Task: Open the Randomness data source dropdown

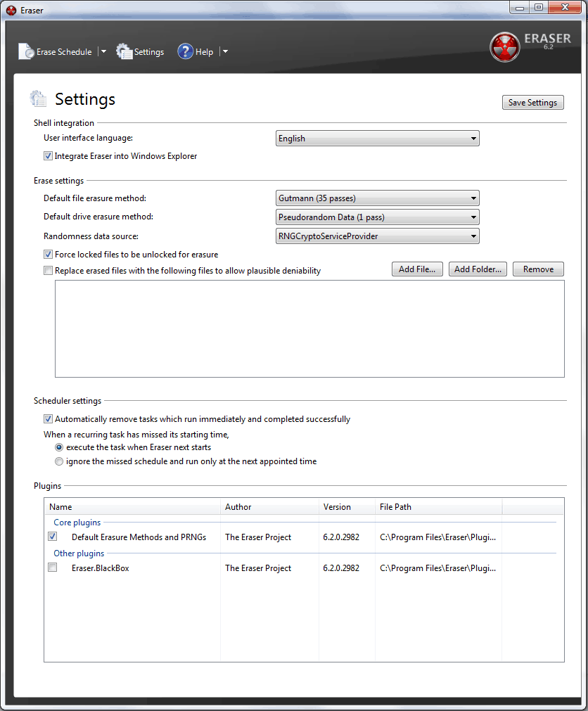Action: (x=377, y=236)
